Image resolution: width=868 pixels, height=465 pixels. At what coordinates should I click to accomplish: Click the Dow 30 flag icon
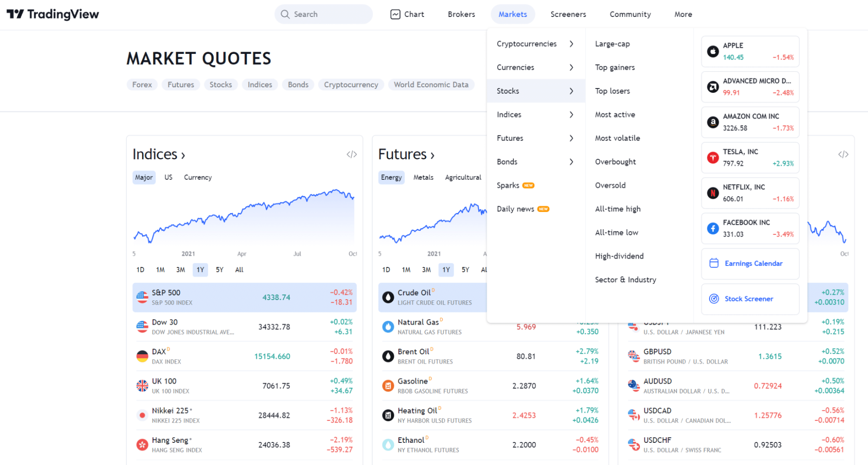(142, 327)
